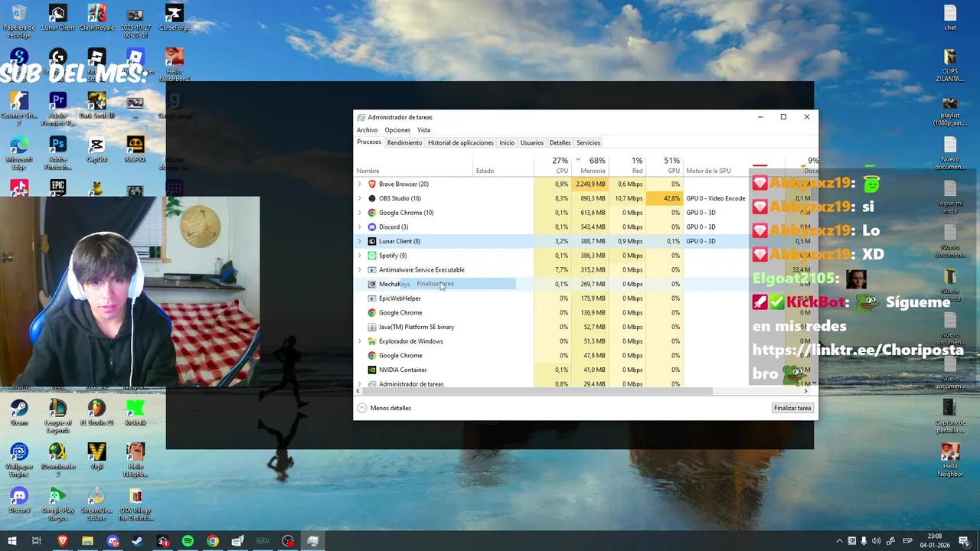Open Vista menu
The image size is (980, 551).
click(x=423, y=130)
